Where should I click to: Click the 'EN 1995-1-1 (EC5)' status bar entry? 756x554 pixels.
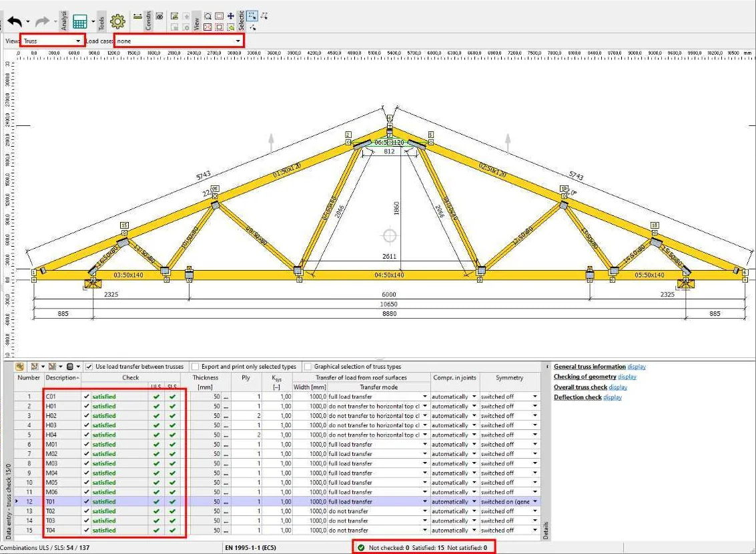pos(252,548)
